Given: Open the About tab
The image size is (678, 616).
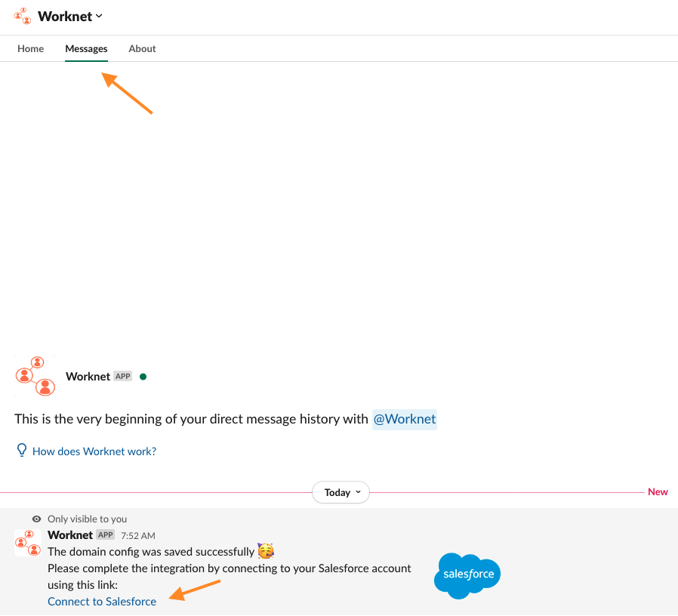Looking at the screenshot, I should pos(142,48).
